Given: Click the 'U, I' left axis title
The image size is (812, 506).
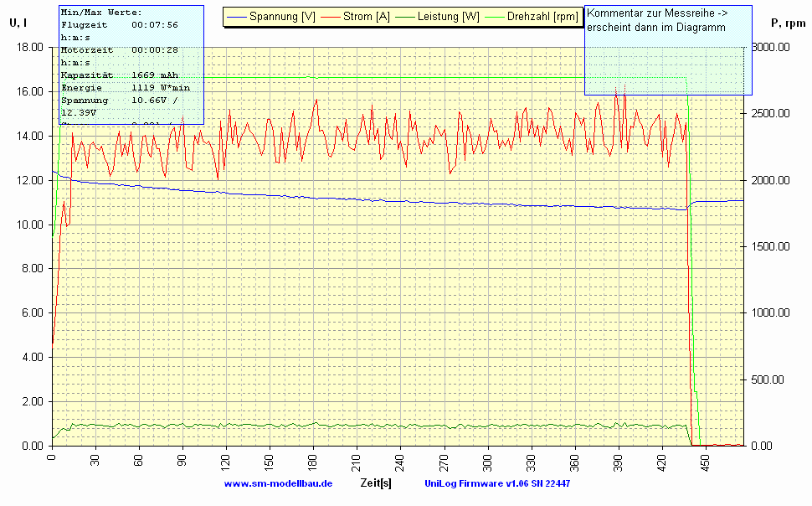Looking at the screenshot, I should [18, 23].
